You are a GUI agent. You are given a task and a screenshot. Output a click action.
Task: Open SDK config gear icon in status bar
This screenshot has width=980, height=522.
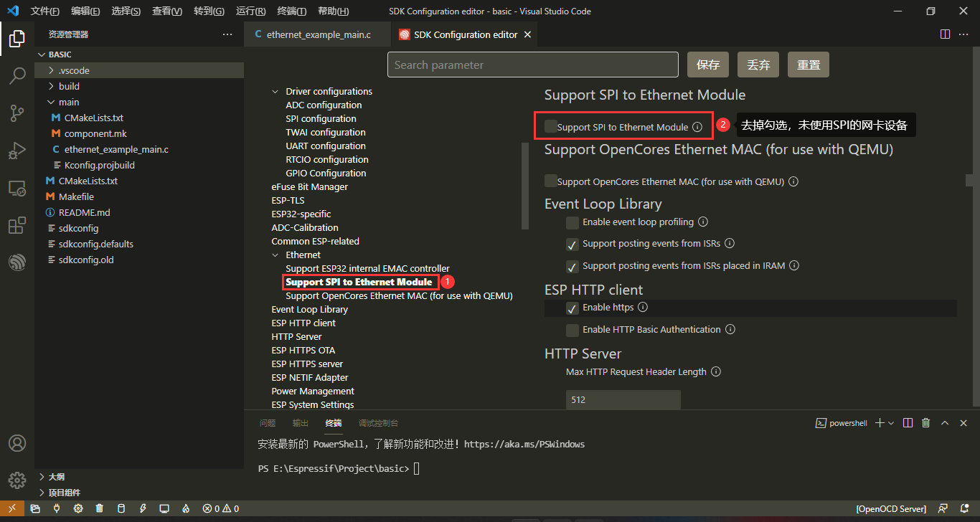(78, 509)
